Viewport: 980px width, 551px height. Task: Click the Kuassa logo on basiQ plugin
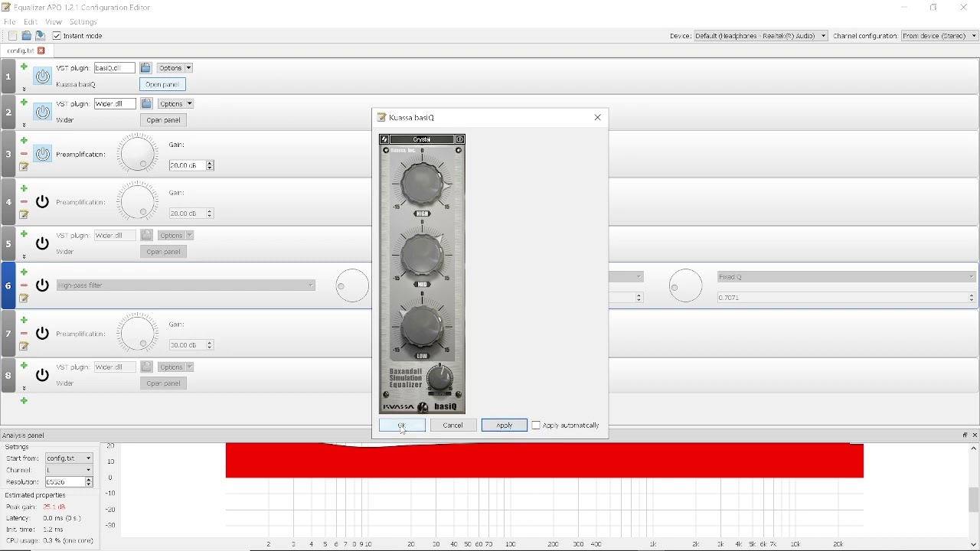click(423, 407)
